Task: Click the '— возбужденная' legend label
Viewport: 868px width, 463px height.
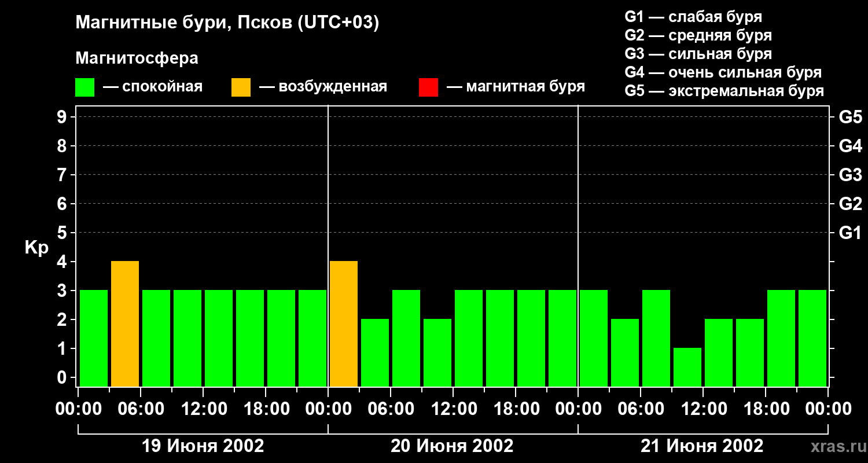Action: pyautogui.click(x=323, y=87)
